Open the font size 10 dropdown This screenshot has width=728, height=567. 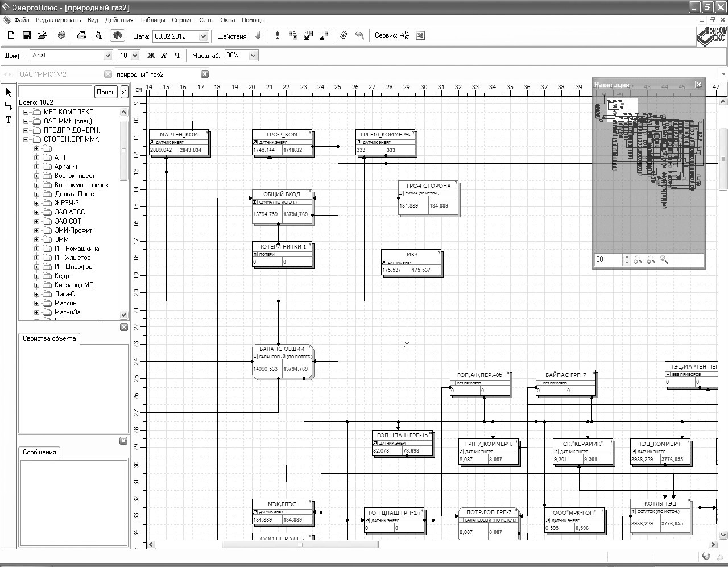[x=135, y=55]
